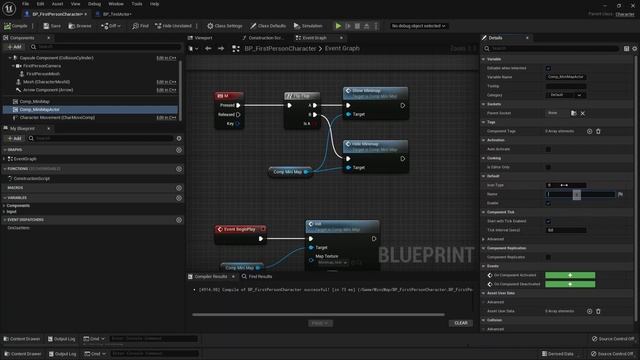Collapse the Cooking section
The image size is (640, 360).
(484, 158)
